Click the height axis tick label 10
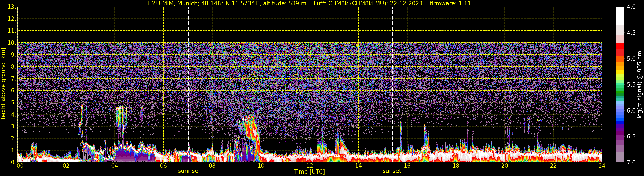Screen dimensions: 644x176 [12, 43]
